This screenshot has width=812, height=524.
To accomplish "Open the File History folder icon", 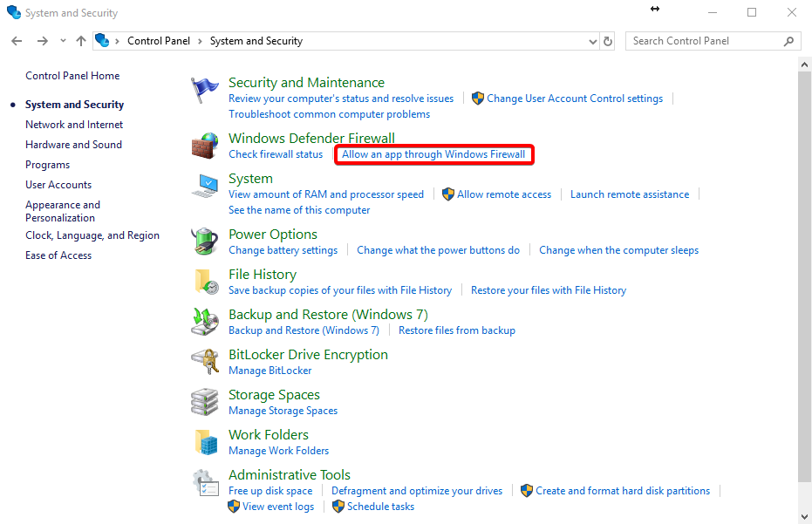I will point(206,282).
